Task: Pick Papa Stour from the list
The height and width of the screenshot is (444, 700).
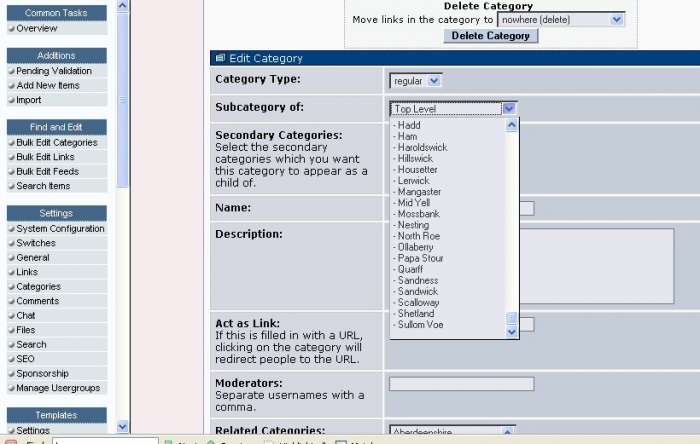Action: click(x=420, y=258)
